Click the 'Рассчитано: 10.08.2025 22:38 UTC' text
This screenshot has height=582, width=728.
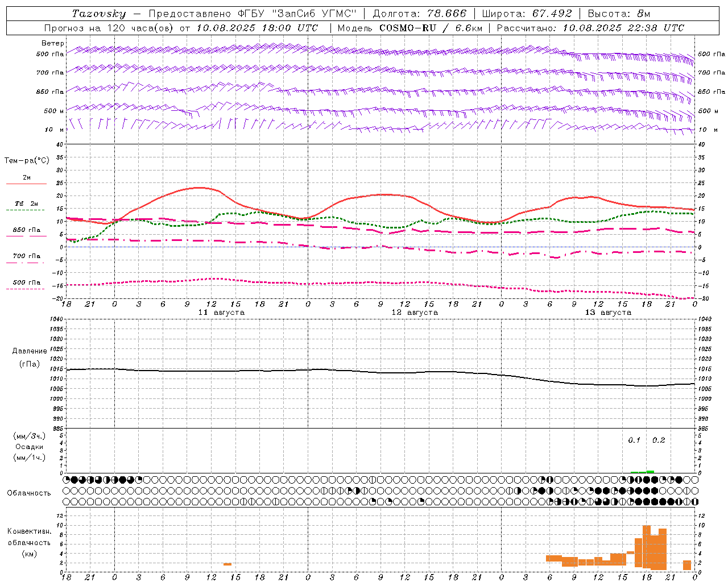pos(590,28)
